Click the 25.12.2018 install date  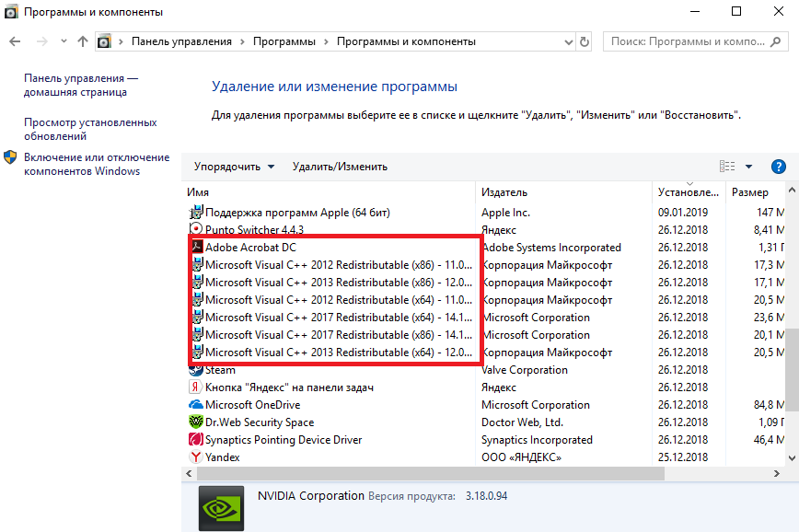683,457
